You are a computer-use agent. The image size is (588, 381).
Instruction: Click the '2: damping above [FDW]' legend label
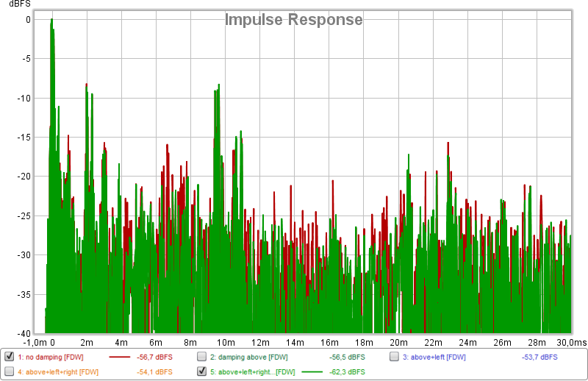(x=248, y=357)
